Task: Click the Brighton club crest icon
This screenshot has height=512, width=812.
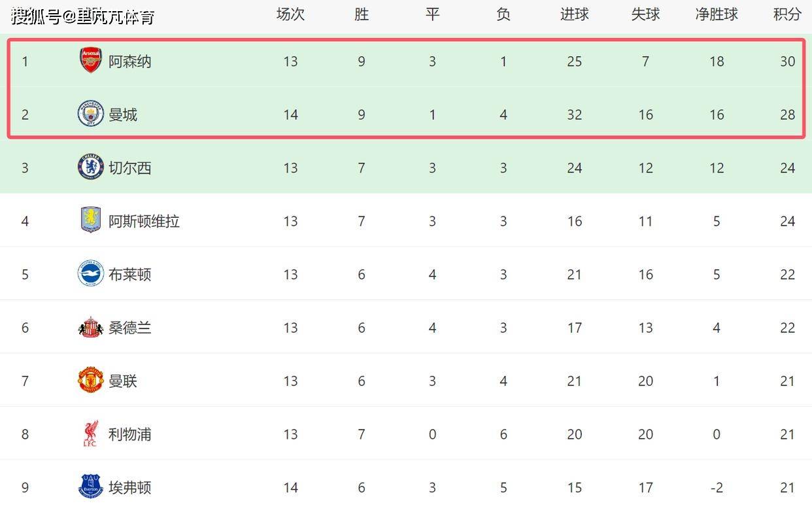Action: (x=91, y=274)
